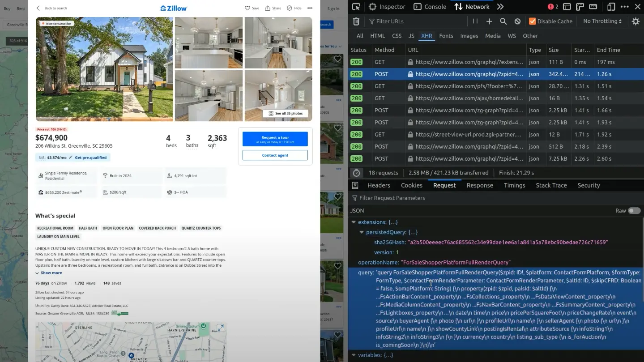
Task: Uncheck the Disable Cache checkbox
Action: coord(532,21)
